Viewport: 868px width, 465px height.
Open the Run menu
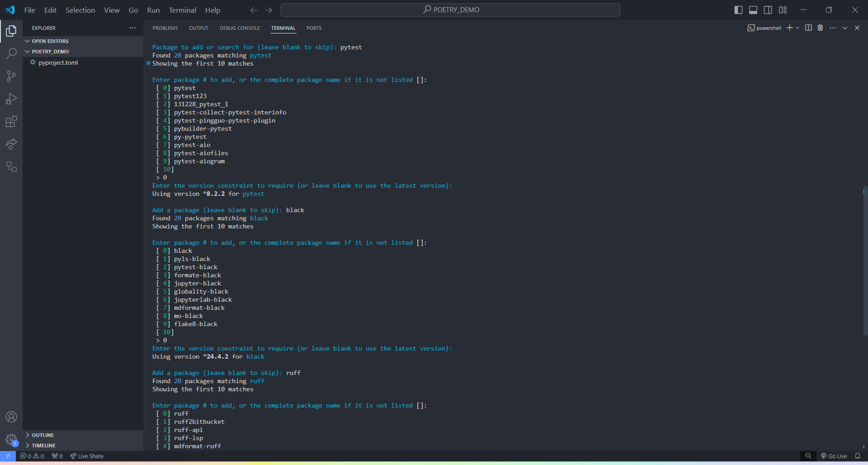coord(153,10)
